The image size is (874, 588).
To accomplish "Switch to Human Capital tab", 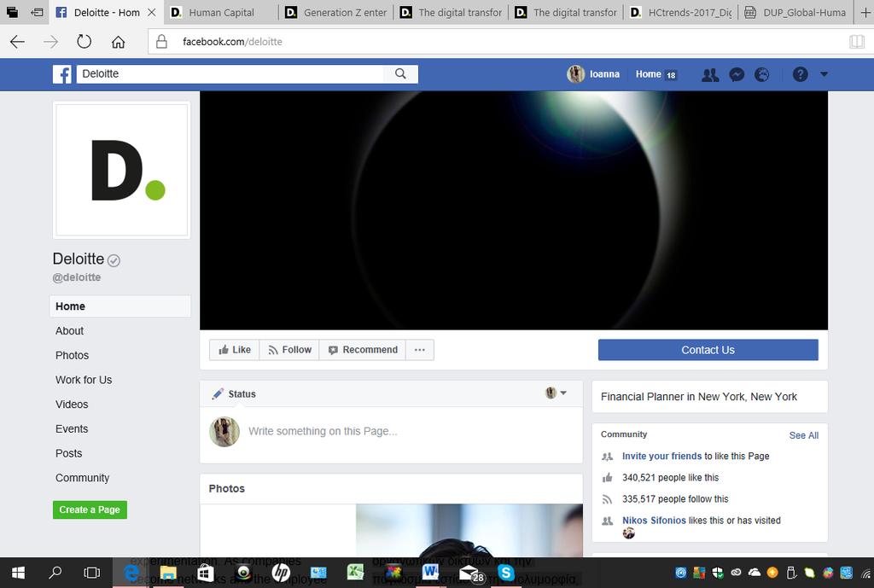I will click(x=221, y=12).
